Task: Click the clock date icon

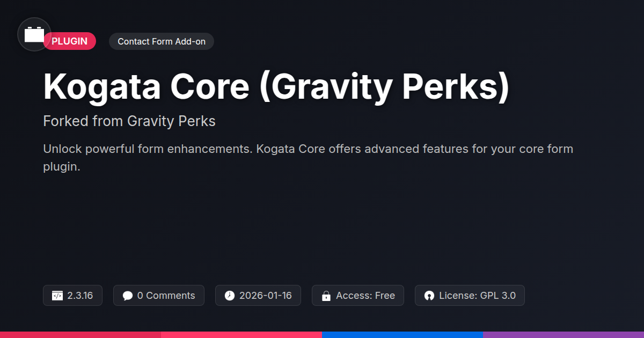Action: [x=230, y=296]
